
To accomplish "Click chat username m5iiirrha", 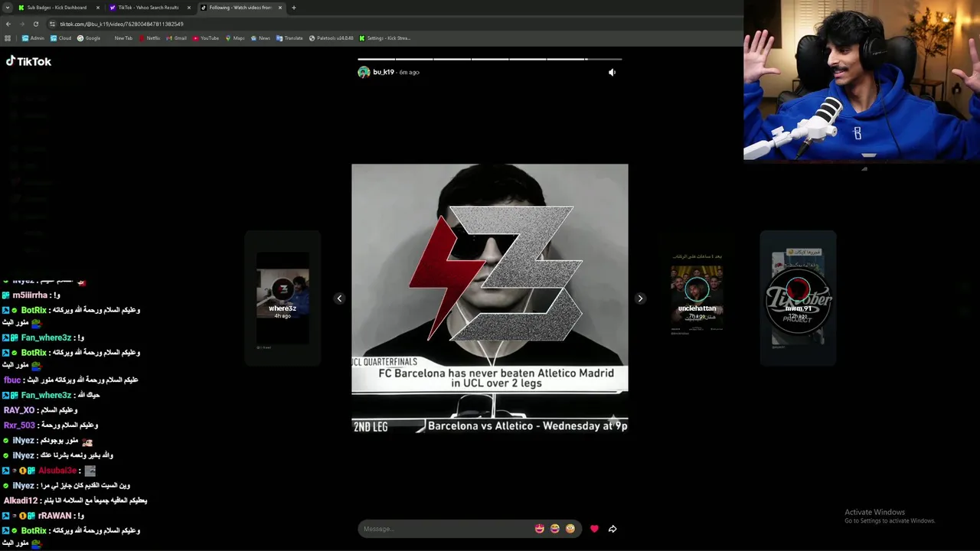I will coord(30,295).
